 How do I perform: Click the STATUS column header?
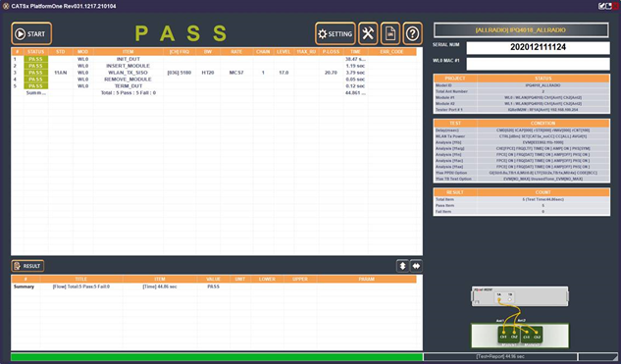35,52
